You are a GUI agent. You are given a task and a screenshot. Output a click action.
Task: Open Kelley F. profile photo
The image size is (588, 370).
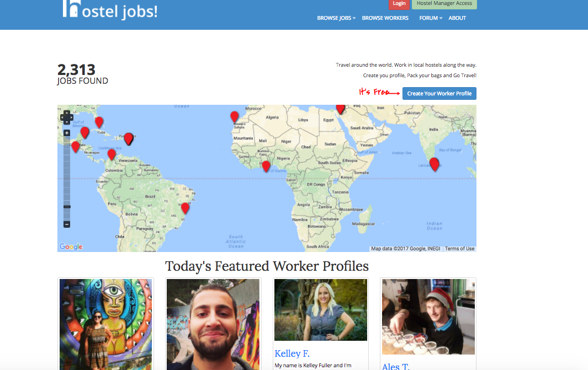321,310
